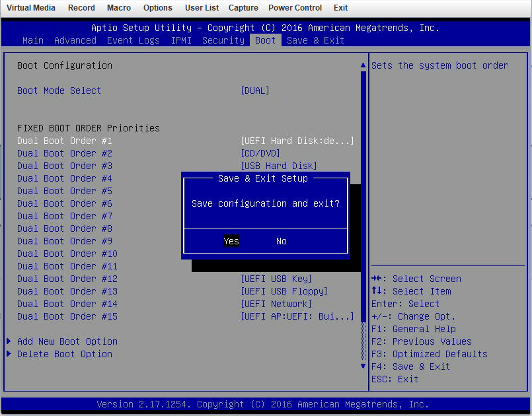
Task: Open the Record menu
Action: [x=81, y=8]
